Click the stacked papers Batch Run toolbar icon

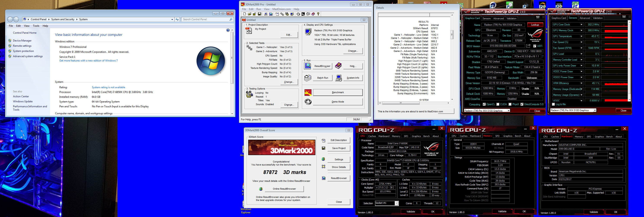point(308,14)
